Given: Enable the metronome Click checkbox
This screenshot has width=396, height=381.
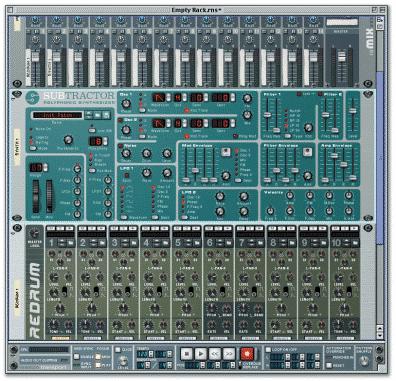Looking at the screenshot, I should click(x=118, y=350).
